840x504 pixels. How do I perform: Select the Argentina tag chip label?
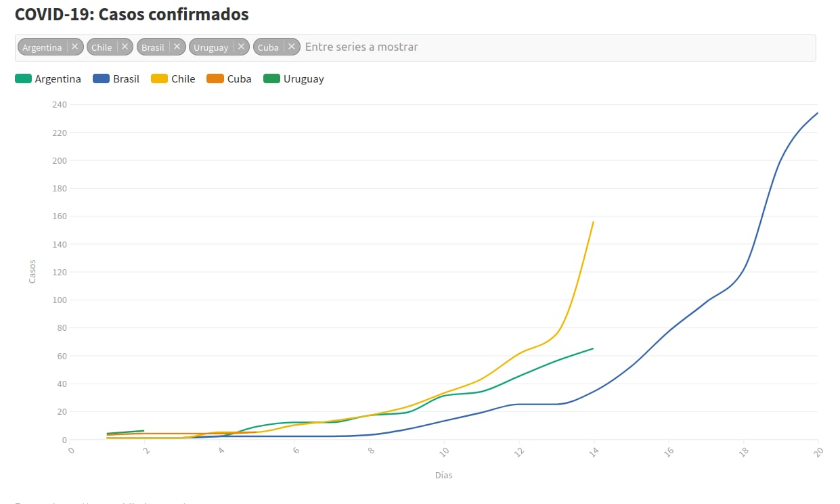point(42,47)
